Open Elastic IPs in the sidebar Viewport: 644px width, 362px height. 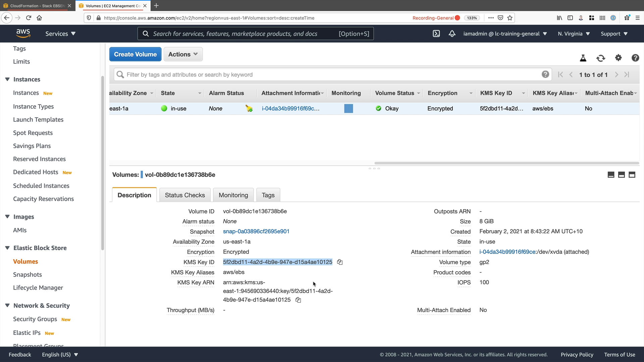(x=27, y=333)
